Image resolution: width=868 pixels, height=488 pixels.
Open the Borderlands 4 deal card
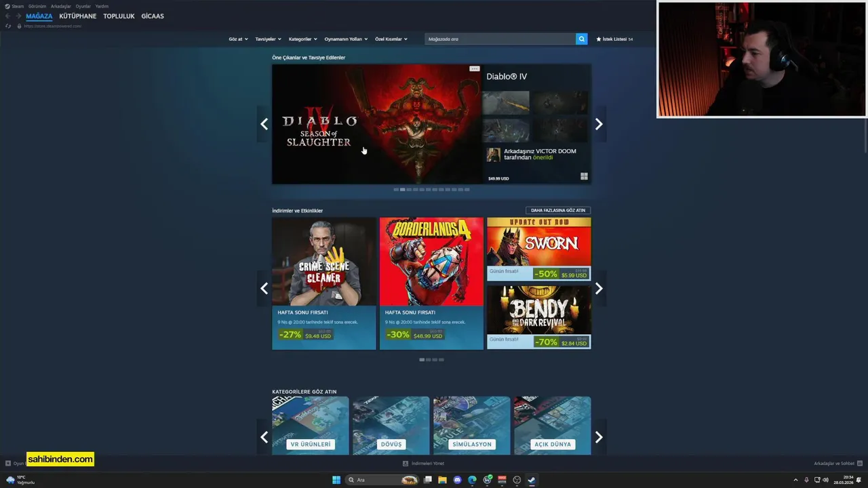pyautogui.click(x=431, y=283)
